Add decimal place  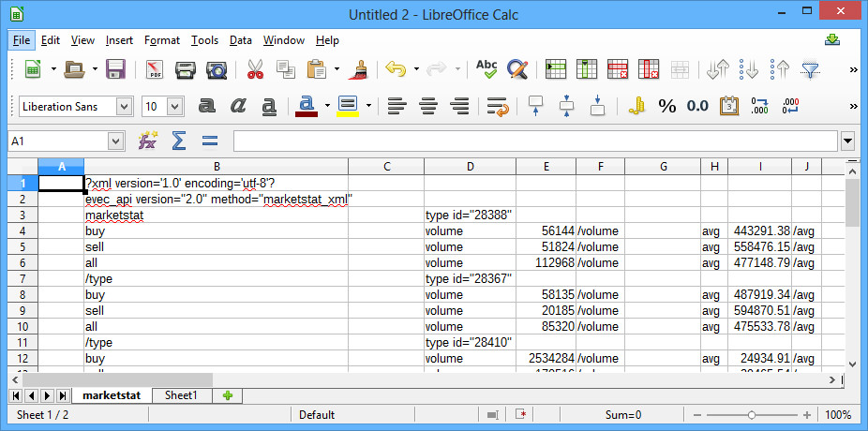click(759, 106)
